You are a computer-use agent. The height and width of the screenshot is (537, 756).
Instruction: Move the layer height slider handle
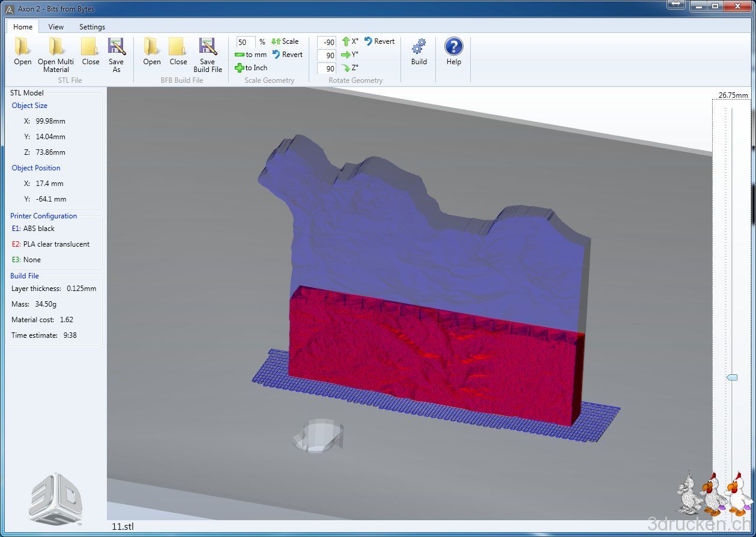click(731, 377)
